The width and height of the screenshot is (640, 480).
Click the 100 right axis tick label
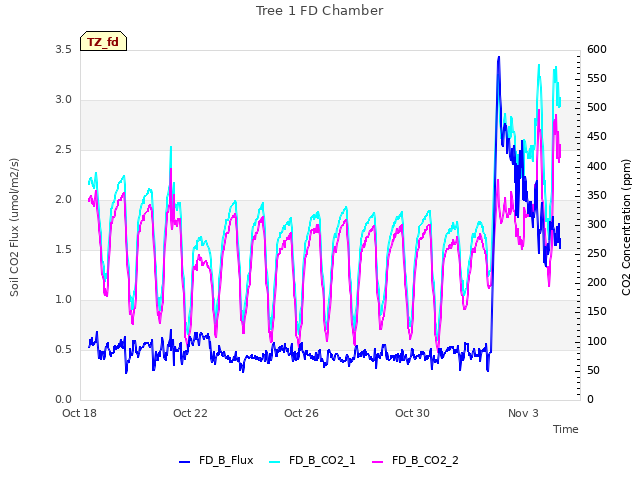tap(597, 341)
